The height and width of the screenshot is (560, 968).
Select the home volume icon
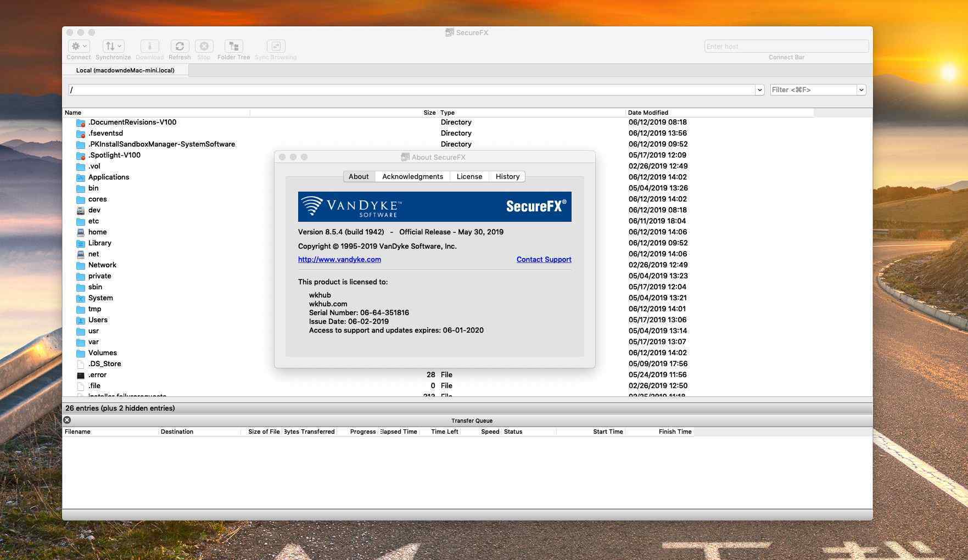(x=81, y=232)
